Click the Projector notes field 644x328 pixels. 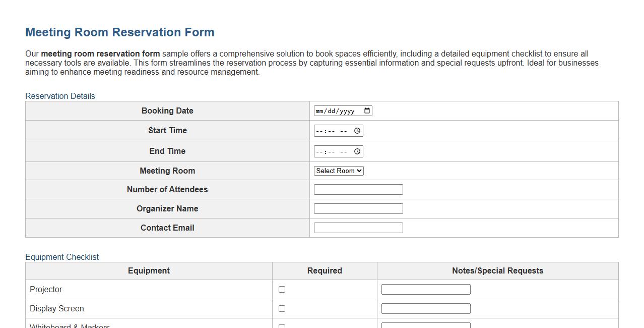coord(426,289)
